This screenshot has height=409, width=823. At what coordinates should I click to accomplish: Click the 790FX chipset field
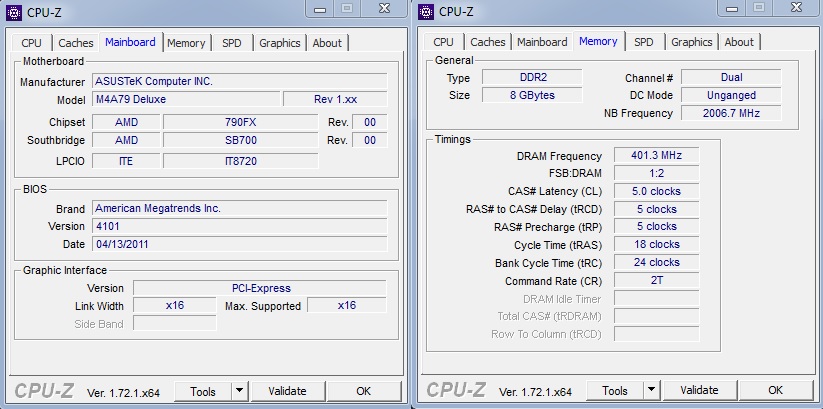[240, 122]
